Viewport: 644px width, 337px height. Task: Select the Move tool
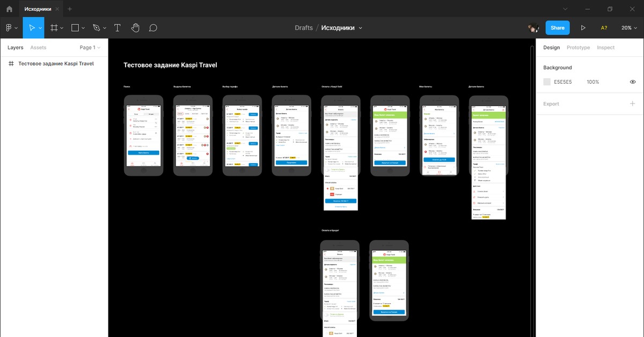[31, 28]
